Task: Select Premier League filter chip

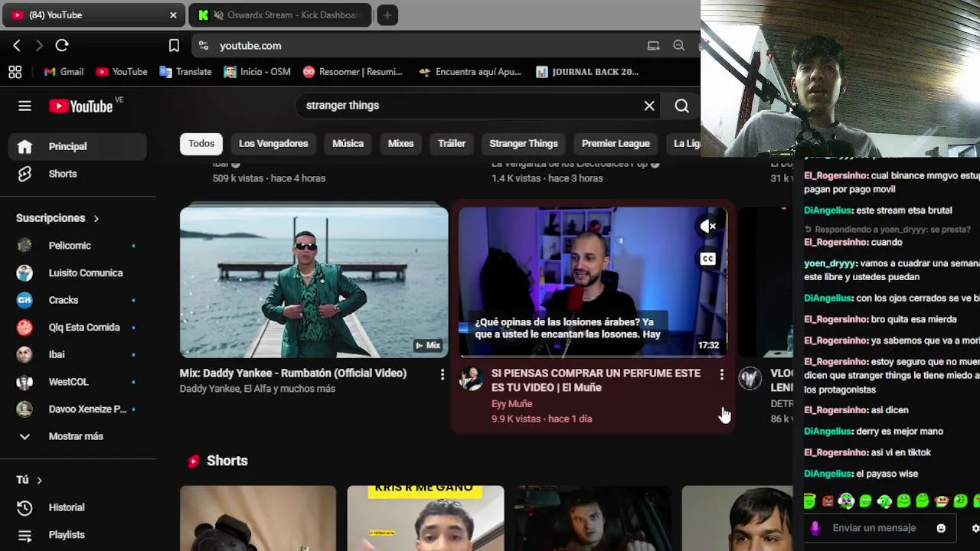Action: pyautogui.click(x=616, y=144)
